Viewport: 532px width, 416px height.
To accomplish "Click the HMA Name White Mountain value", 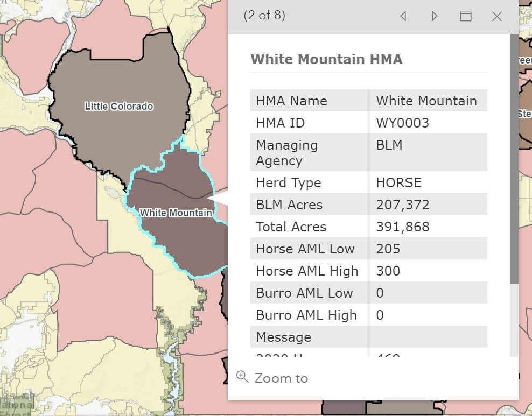I will [426, 101].
